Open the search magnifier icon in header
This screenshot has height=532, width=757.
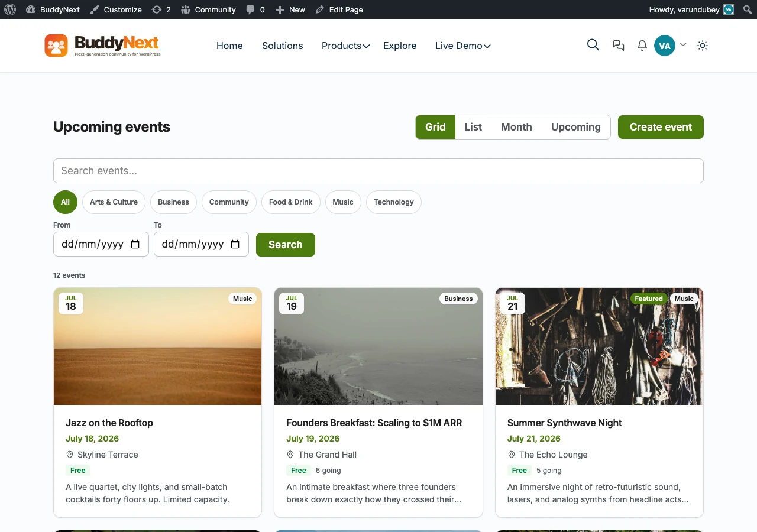593,45
